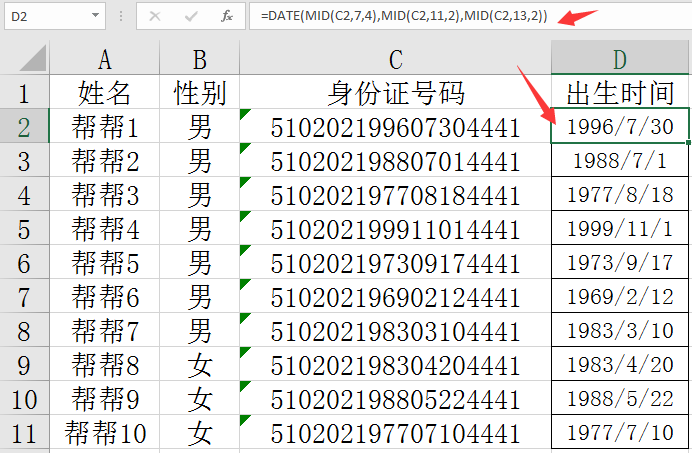
Task: Click the date cell 1977/7/10
Action: click(620, 432)
